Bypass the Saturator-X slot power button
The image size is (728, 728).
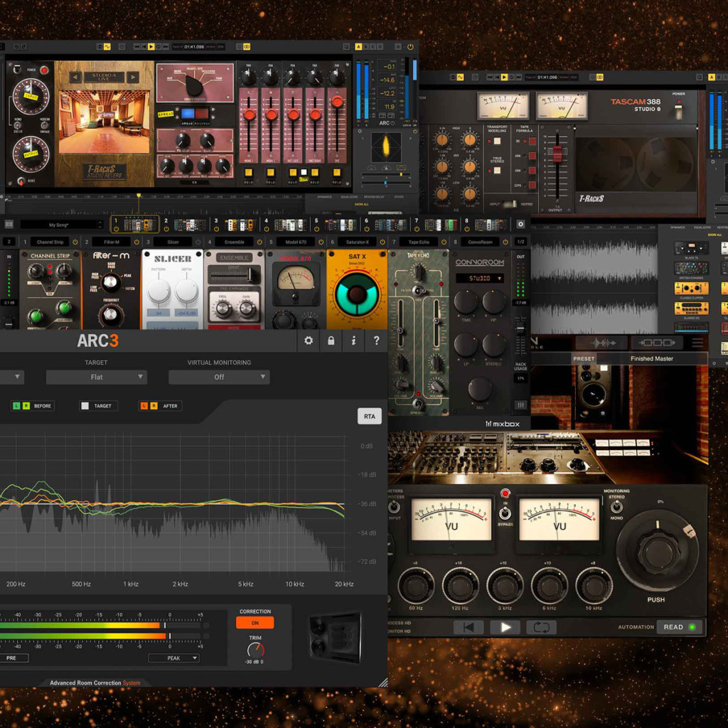coord(382,242)
